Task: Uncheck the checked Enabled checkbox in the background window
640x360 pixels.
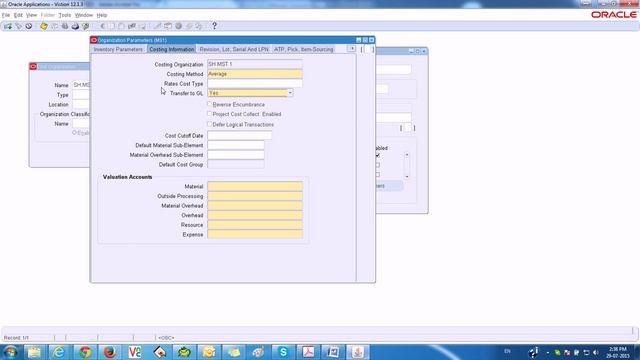Action: [x=378, y=156]
